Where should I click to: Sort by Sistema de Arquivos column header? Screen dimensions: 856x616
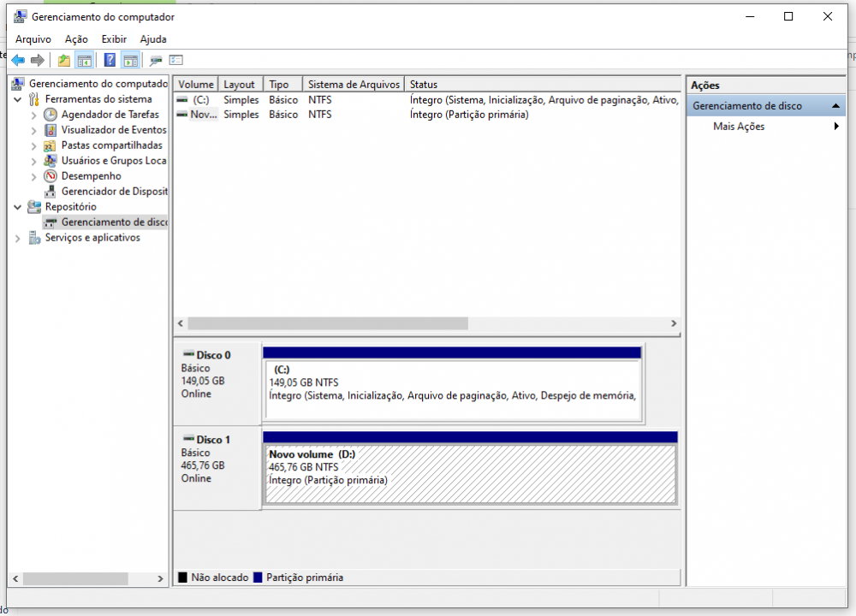[354, 85]
